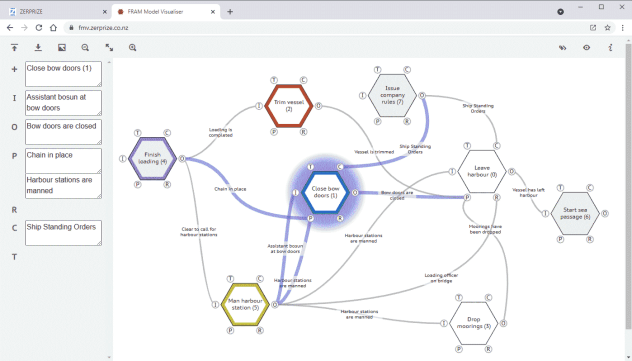Open the info icon at top right
632x361 pixels.
[611, 48]
